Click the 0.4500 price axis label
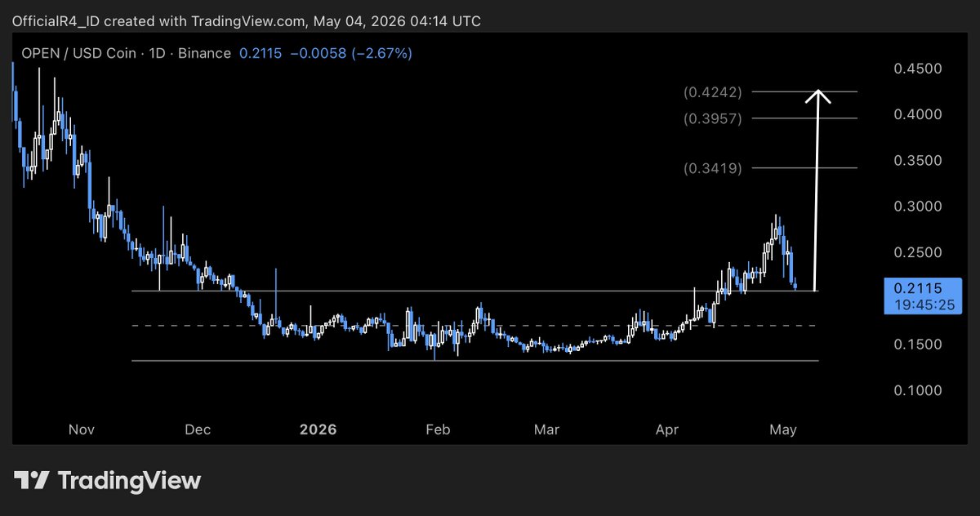The height and width of the screenshot is (516, 980). click(918, 69)
